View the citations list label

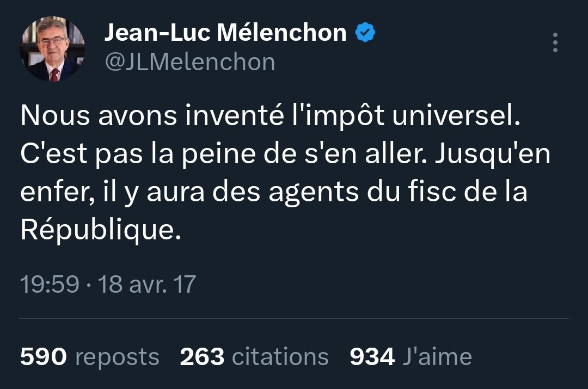point(280,357)
